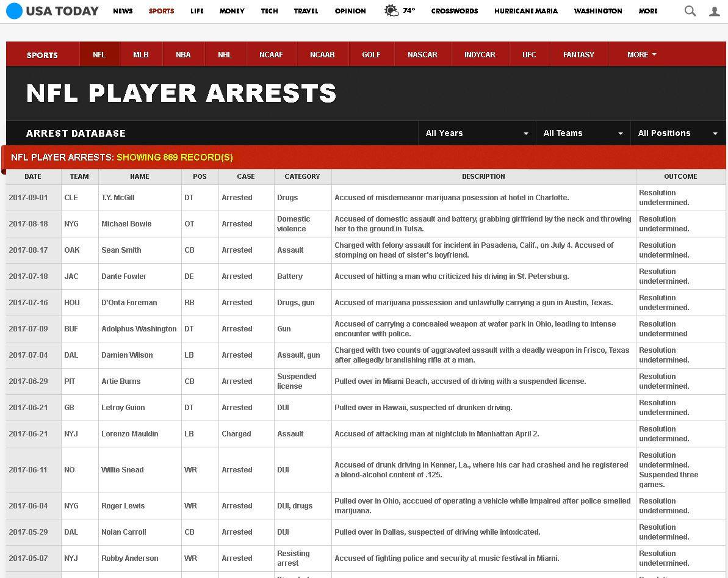Viewport: 728px width, 578px height.
Task: Click the name Robby Anderson
Action: pyautogui.click(x=130, y=558)
